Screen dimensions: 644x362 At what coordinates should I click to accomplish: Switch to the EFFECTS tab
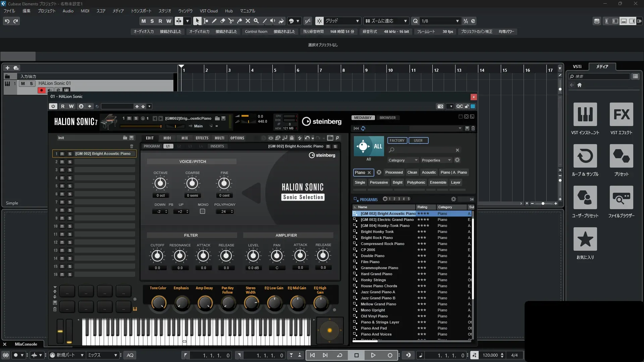tap(202, 138)
